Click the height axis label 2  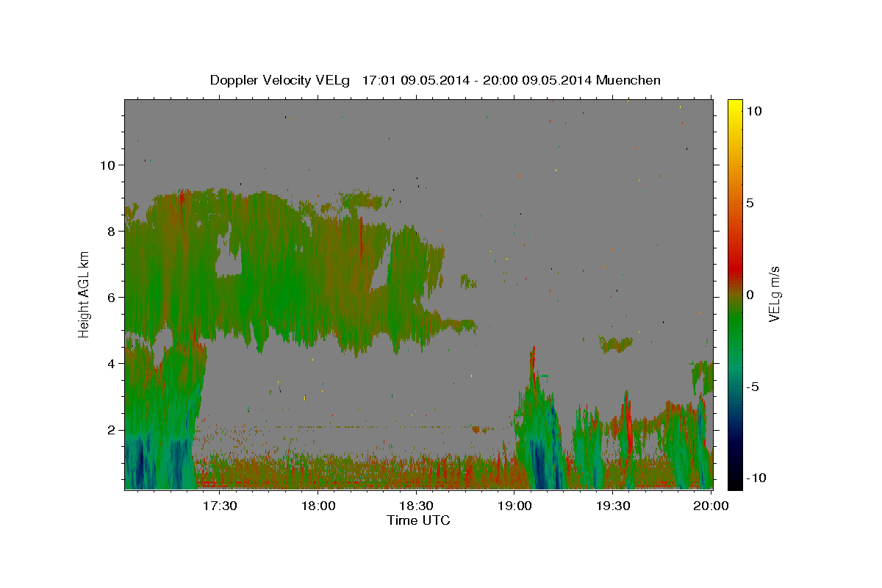point(112,430)
